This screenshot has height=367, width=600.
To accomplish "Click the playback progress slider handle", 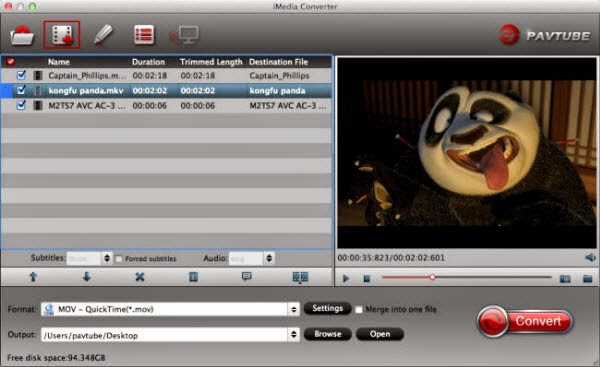I will coord(432,277).
